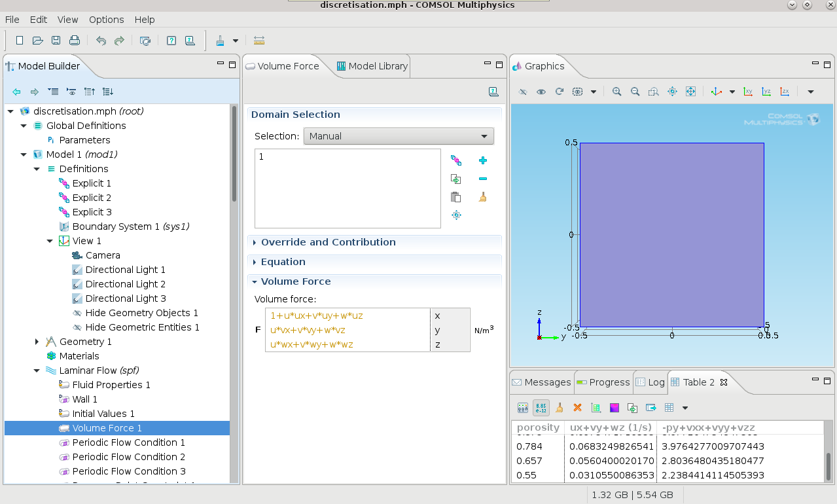Switch to the Model Library tab
The height and width of the screenshot is (504, 837).
pos(372,66)
